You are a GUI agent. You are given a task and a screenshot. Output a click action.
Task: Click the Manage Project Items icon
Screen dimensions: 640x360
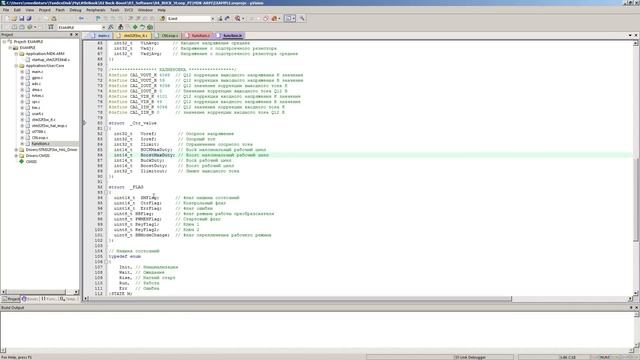click(120, 27)
